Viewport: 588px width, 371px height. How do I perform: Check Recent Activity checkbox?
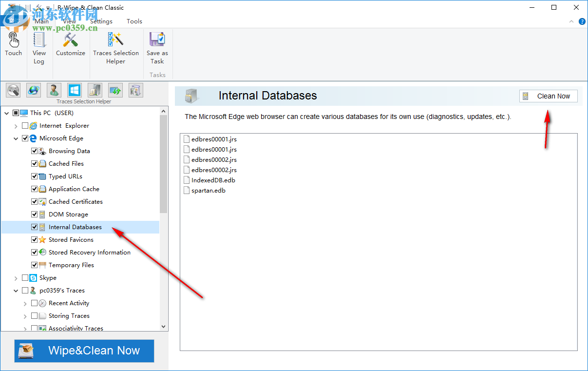35,303
